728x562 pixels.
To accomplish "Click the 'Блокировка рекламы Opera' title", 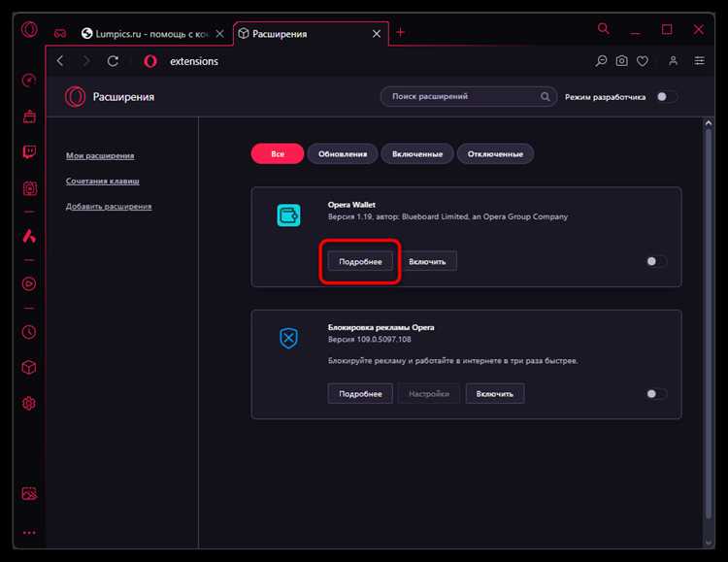I will pos(381,327).
